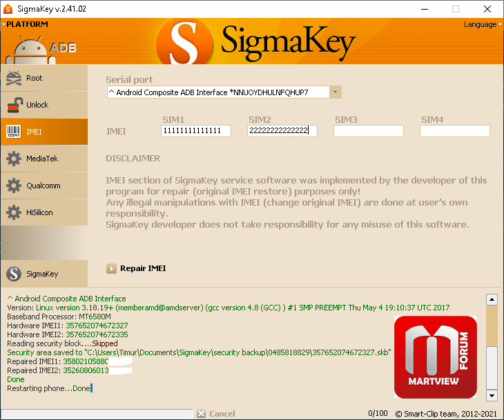Screen dimensions: 504x420
Task: Click 'Baseband Processor: MT6580M' log line
Action: pos(59,317)
